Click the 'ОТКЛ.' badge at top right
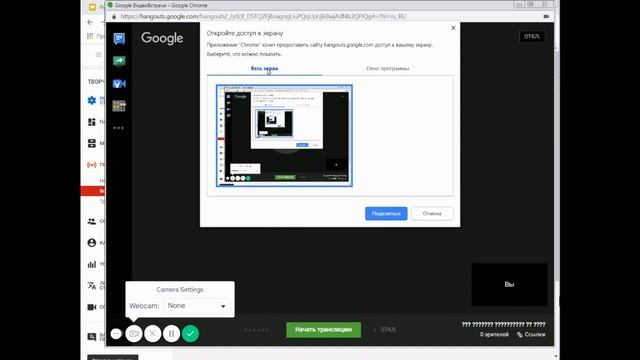 532,36
